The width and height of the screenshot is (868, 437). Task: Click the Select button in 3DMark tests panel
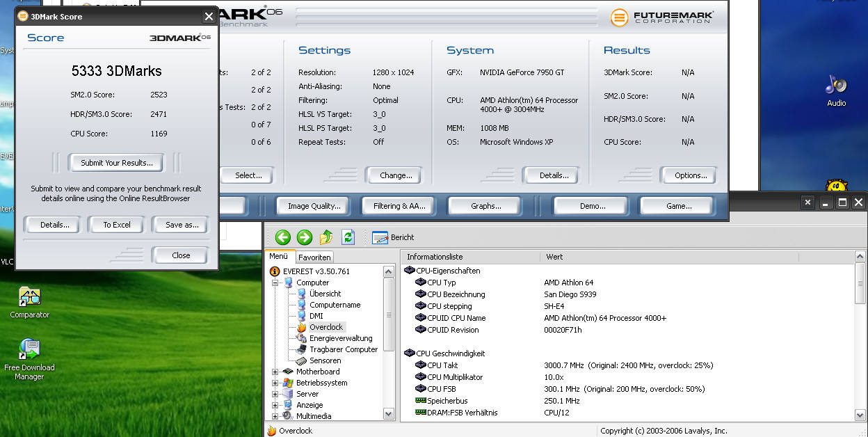[x=248, y=175]
